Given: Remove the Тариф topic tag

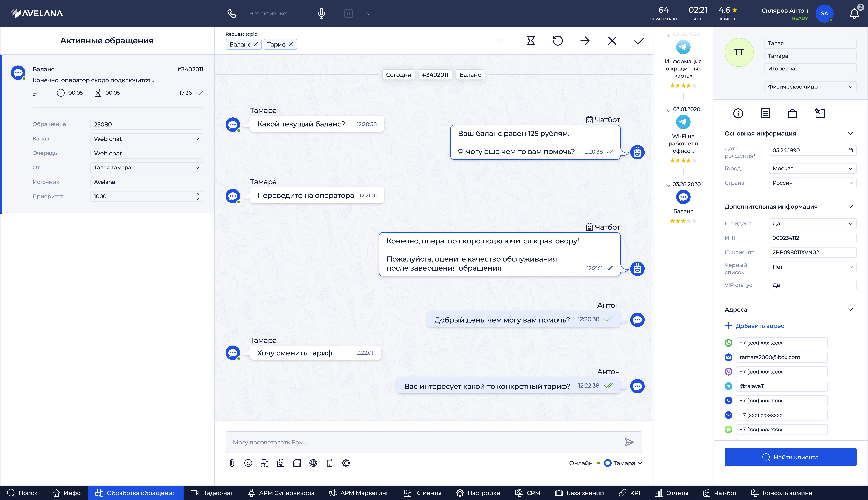Looking at the screenshot, I should click(291, 44).
